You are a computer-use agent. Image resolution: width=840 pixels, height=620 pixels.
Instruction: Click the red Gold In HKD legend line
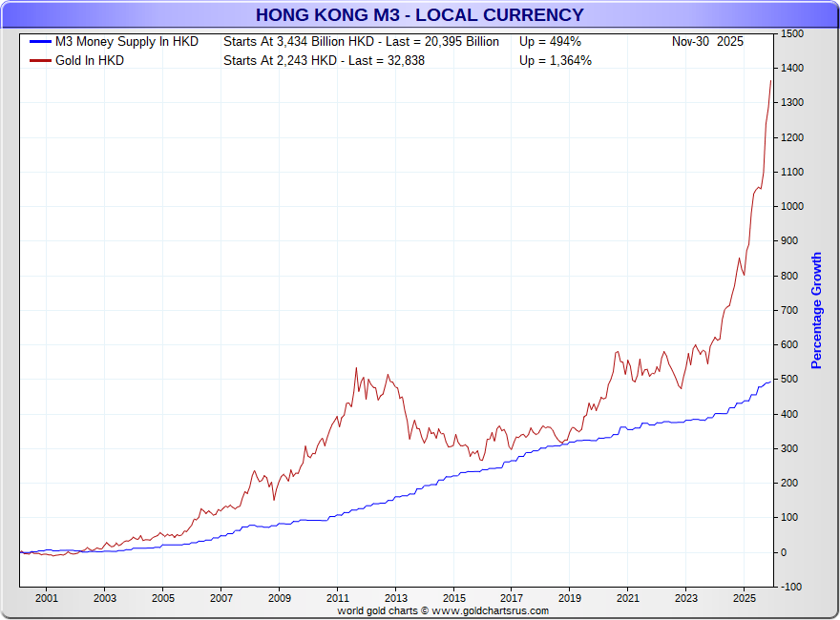(x=40, y=60)
